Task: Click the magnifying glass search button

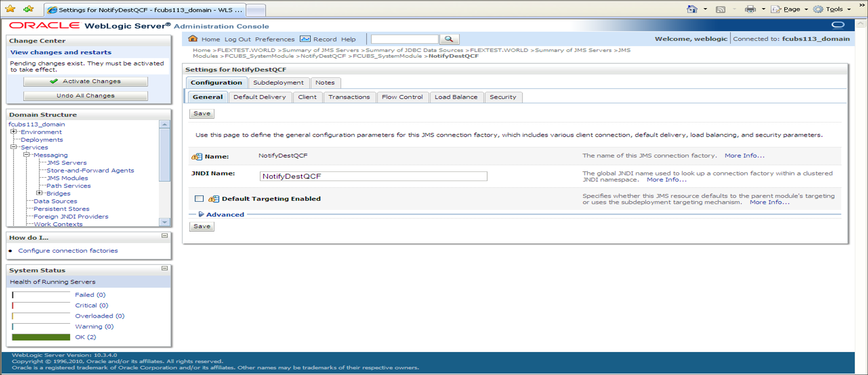Action: [x=449, y=39]
